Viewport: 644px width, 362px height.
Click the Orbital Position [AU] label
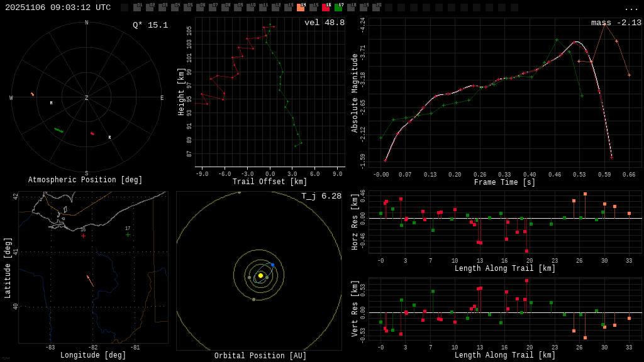(260, 356)
